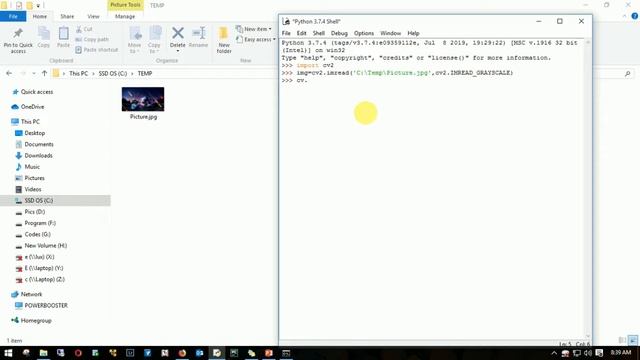Open Window menu in Python Shell

click(x=390, y=33)
